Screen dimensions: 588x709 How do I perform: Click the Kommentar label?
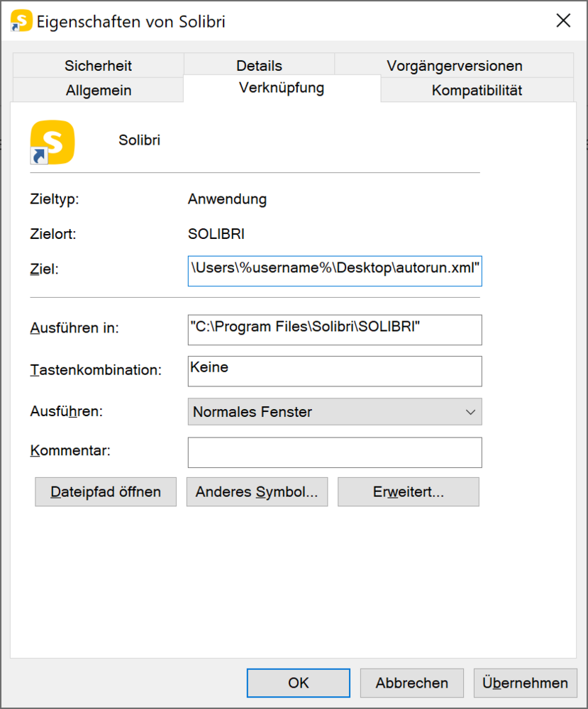(70, 450)
